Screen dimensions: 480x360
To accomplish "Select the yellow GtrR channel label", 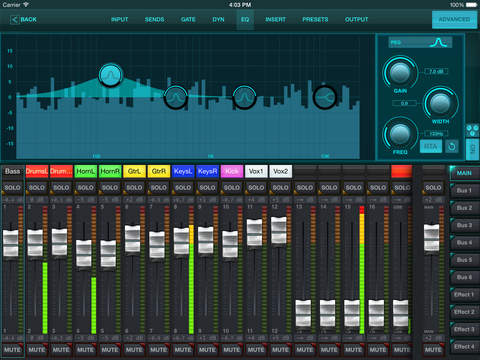I will coord(159,171).
